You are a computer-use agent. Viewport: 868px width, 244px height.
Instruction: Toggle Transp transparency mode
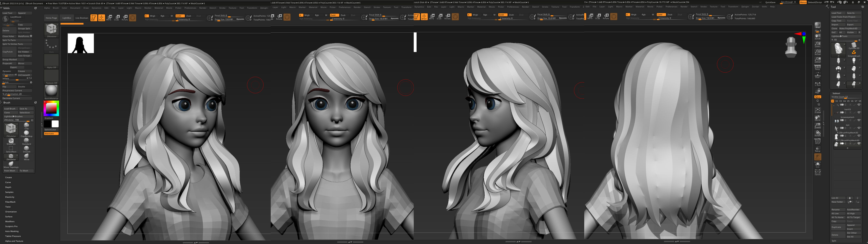[817, 149]
